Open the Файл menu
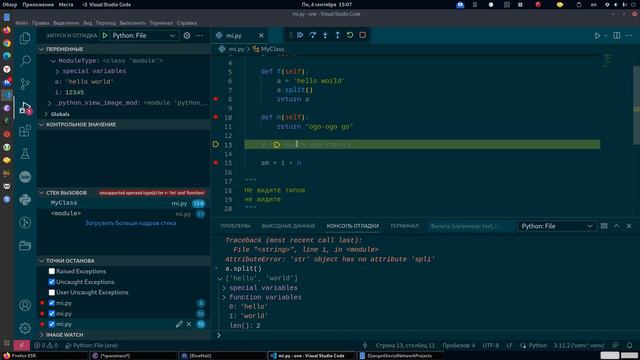The width and height of the screenshot is (640, 360). point(22,23)
